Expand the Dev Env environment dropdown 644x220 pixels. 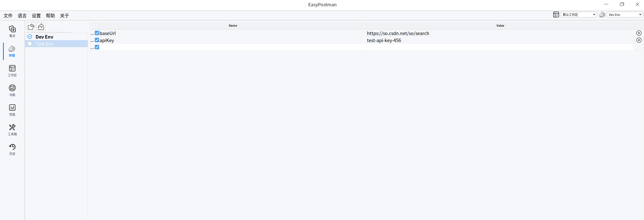pyautogui.click(x=625, y=15)
